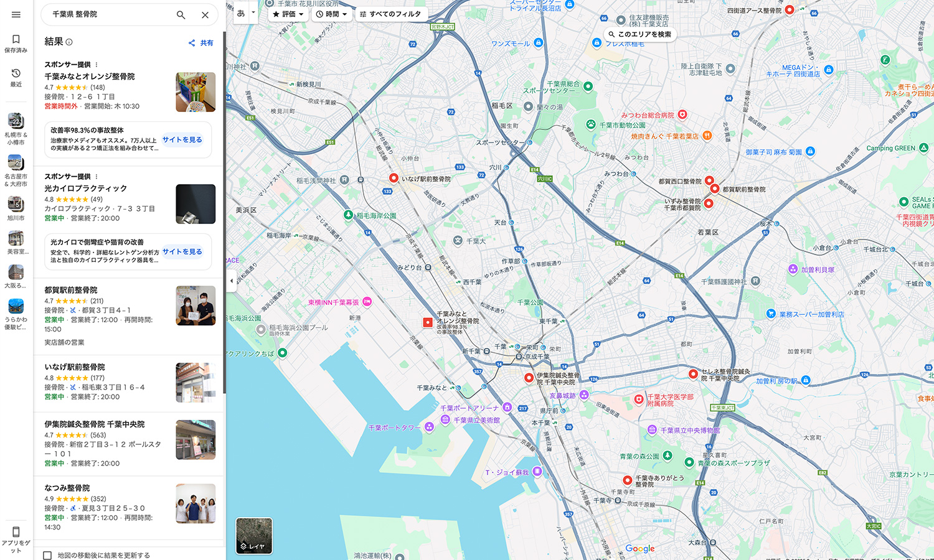The image size is (934, 560).
Task: Select いなげ駅前整骨院 result
Action: (128, 383)
